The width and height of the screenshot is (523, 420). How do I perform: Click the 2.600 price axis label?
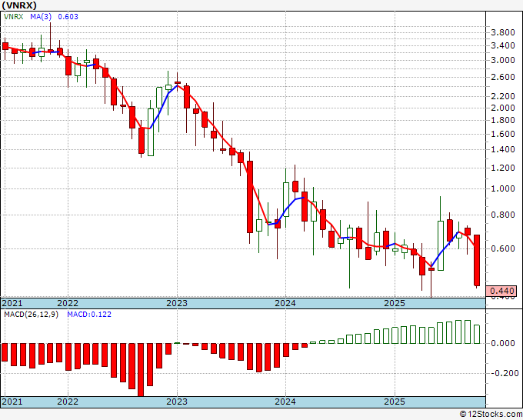tap(503, 77)
